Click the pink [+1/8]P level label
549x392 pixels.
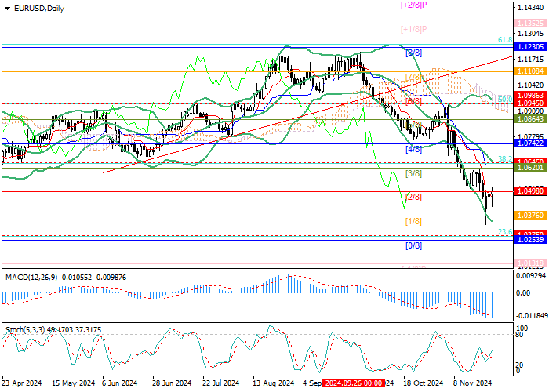click(413, 29)
